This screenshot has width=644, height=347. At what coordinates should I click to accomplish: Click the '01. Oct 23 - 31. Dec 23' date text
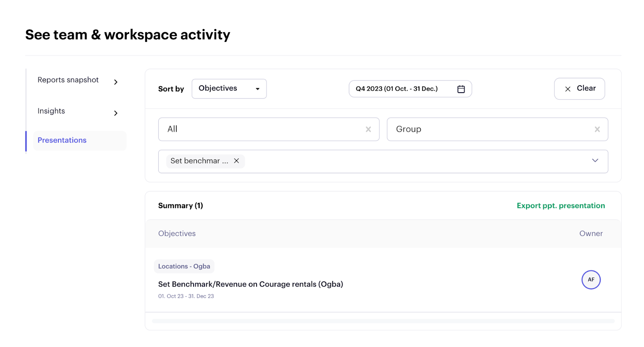[x=186, y=296]
